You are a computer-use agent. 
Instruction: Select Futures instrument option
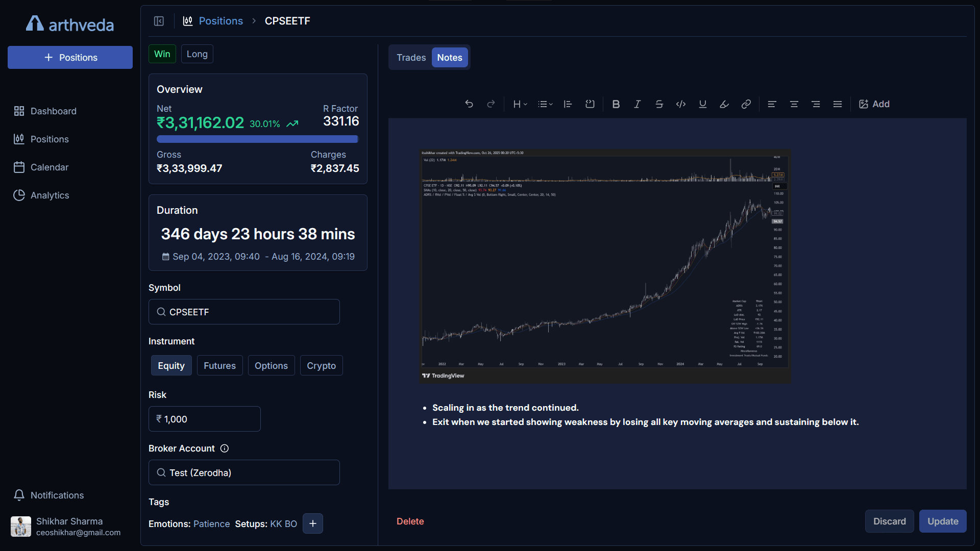click(x=219, y=366)
